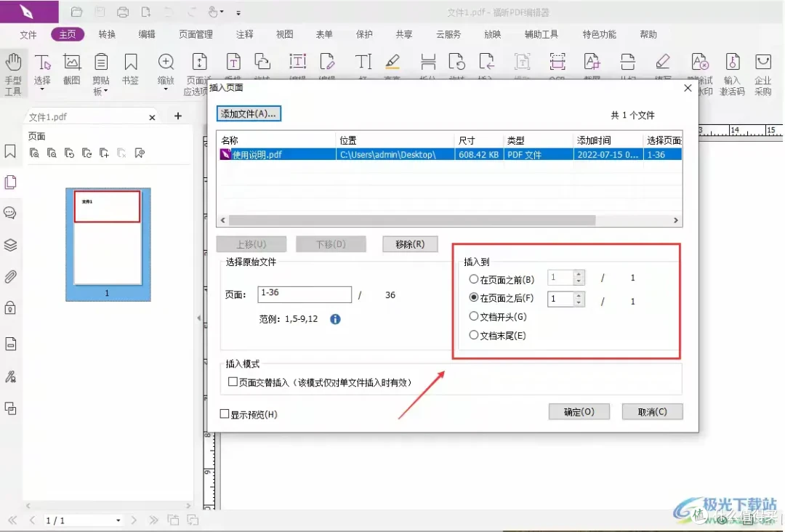
Task: Click the file list scroll left arrow
Action: (x=223, y=220)
